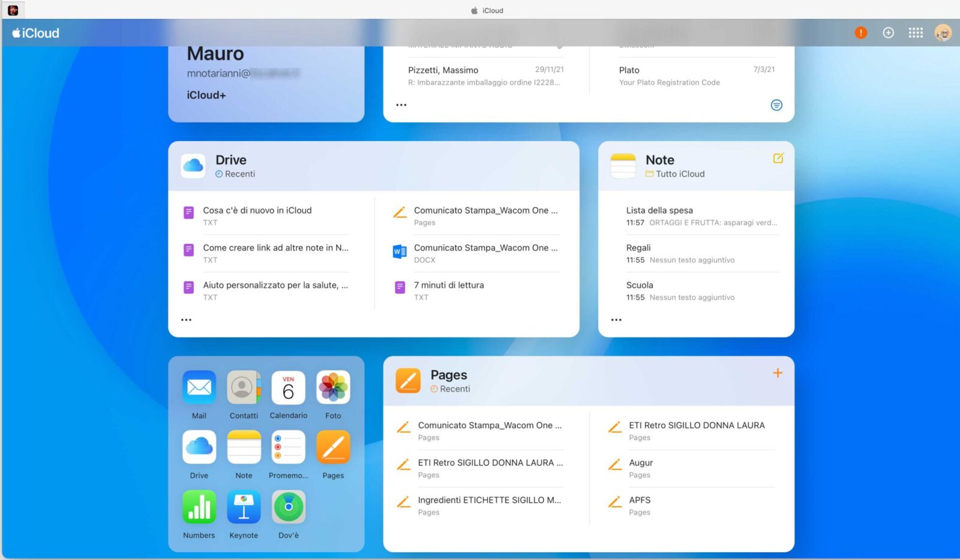Viewport: 960px width, 560px height.
Task: Open Mauro profile account card
Action: point(266,83)
